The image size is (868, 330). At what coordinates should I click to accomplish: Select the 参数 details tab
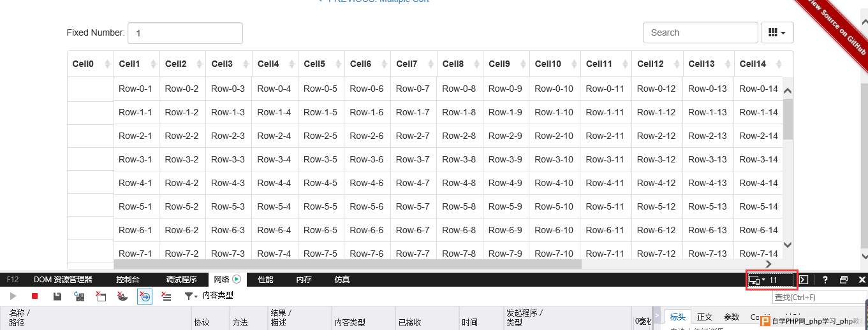pyautogui.click(x=732, y=317)
